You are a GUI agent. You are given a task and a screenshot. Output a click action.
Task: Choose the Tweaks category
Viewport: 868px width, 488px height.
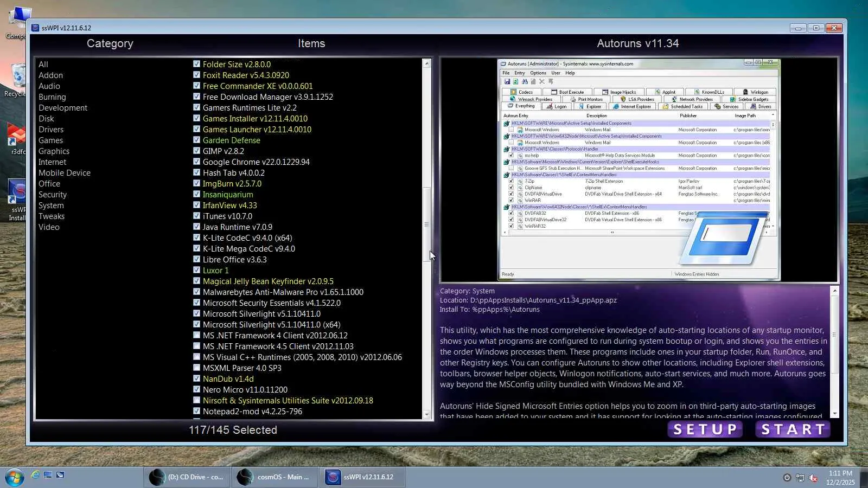coord(52,216)
